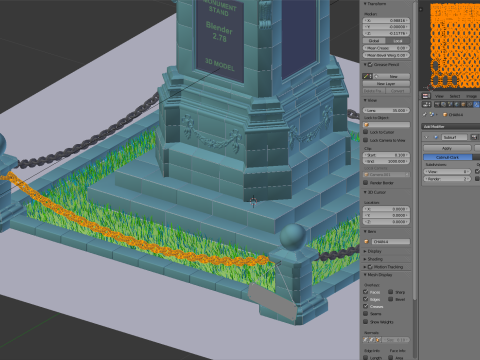The width and height of the screenshot is (480, 360).
Task: Collapse the Transform panel
Action: [x=365, y=4]
